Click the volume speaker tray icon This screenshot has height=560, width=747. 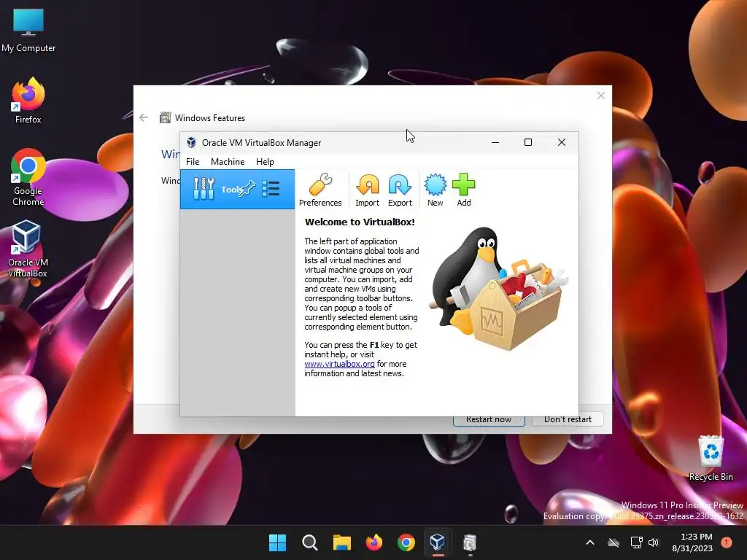(x=654, y=542)
